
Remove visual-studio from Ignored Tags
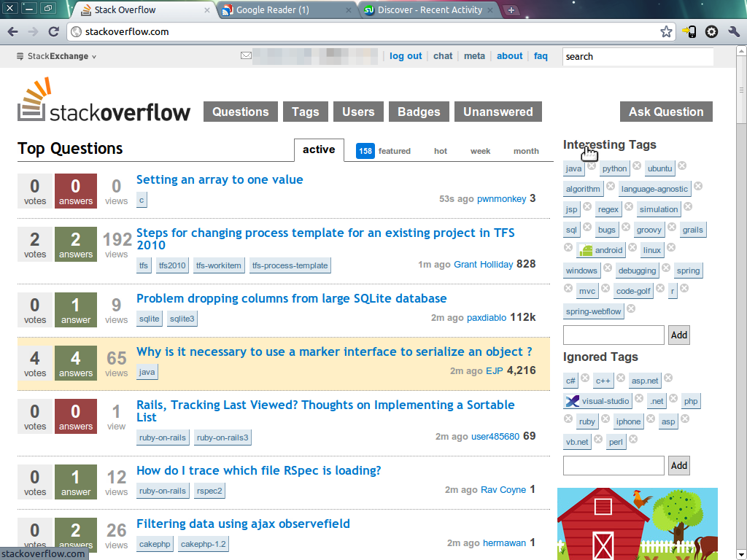click(x=639, y=399)
